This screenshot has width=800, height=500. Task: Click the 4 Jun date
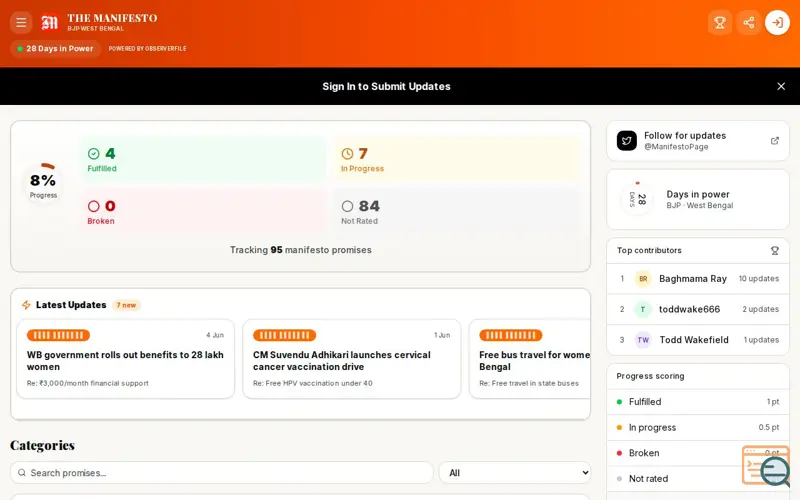coord(215,335)
